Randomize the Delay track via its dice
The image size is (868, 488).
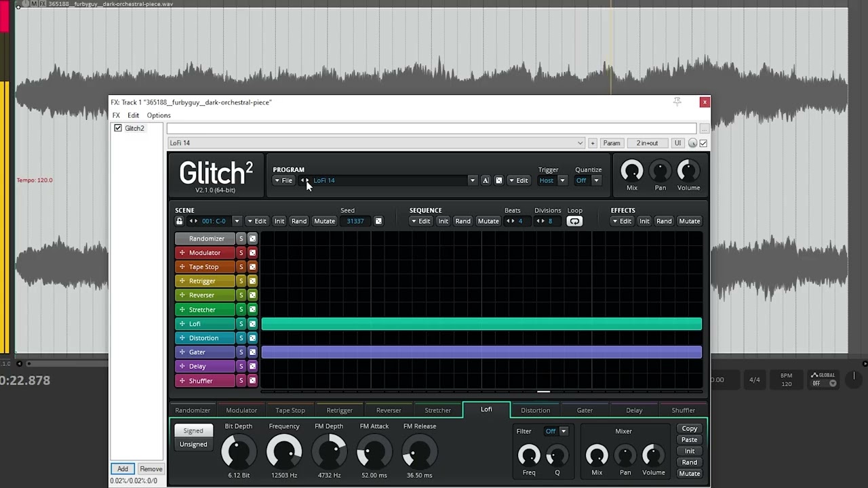(x=252, y=367)
